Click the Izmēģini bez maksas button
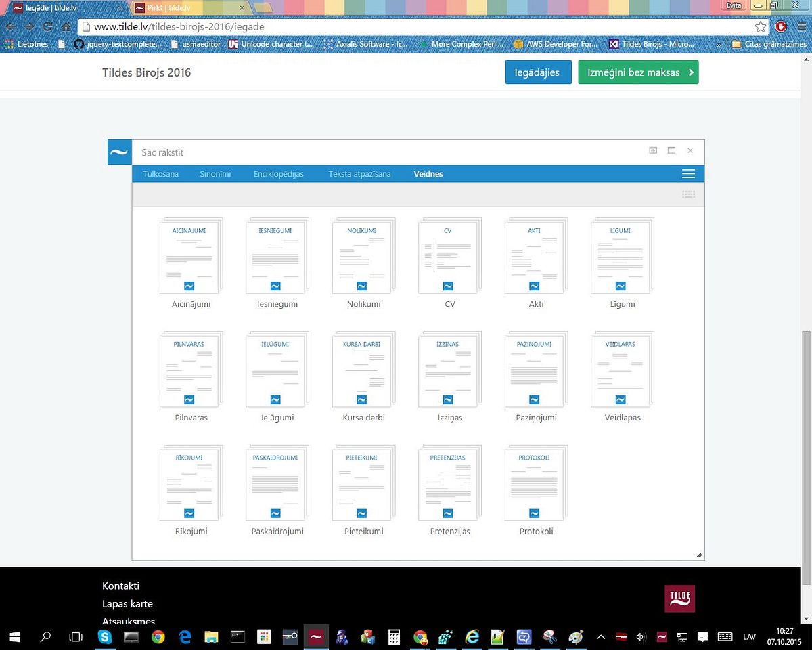The height and width of the screenshot is (650, 812). click(638, 72)
